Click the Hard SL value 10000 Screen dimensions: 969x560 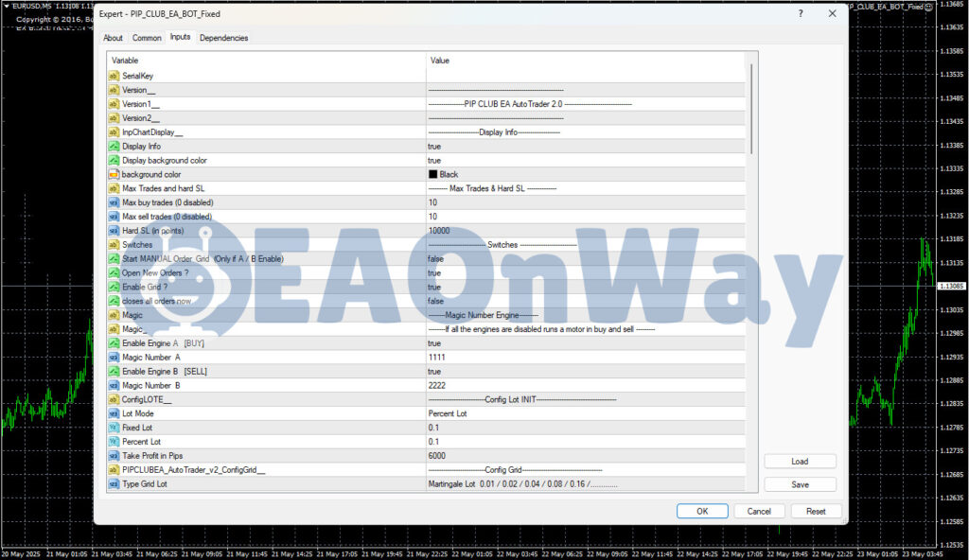(x=439, y=231)
